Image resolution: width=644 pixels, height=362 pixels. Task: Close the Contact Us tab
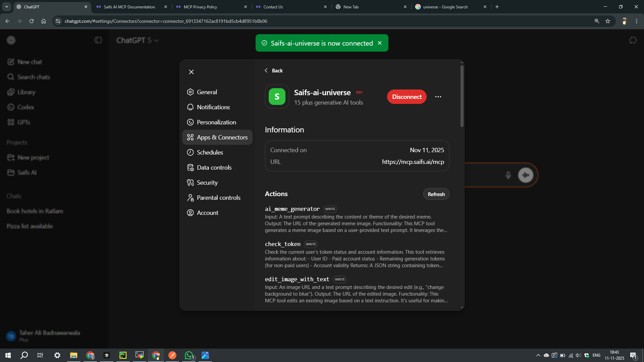pyautogui.click(x=325, y=7)
